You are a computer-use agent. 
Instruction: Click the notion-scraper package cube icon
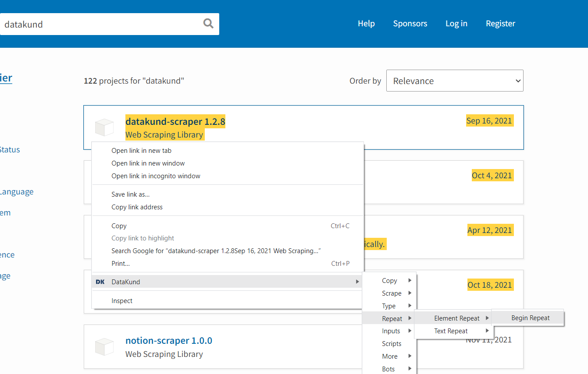pyautogui.click(x=104, y=347)
